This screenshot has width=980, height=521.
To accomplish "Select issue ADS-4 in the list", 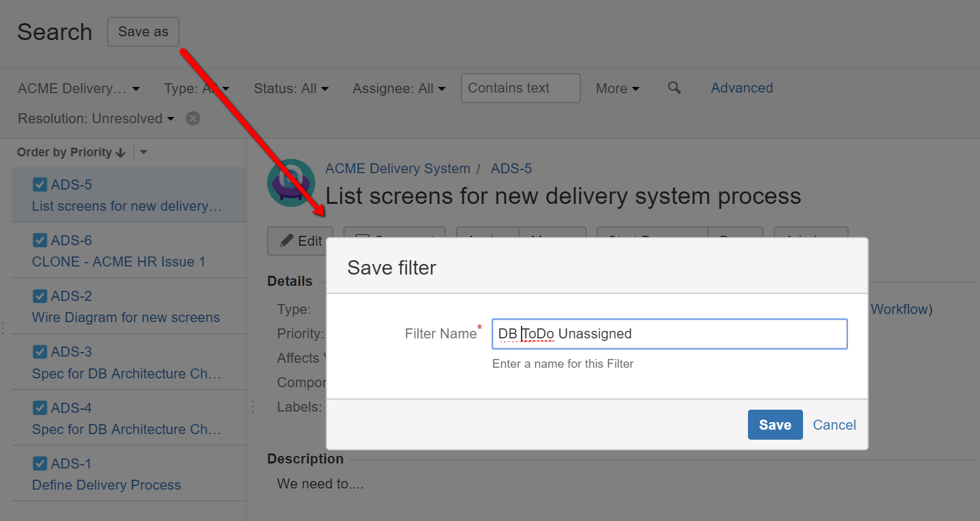I will 71,408.
